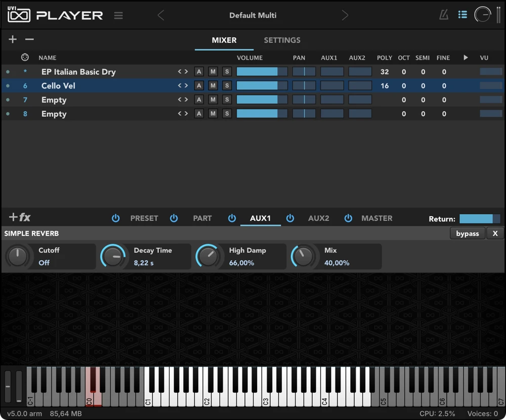Open the AUX2 effects tab
The width and height of the screenshot is (506, 420).
tap(318, 218)
